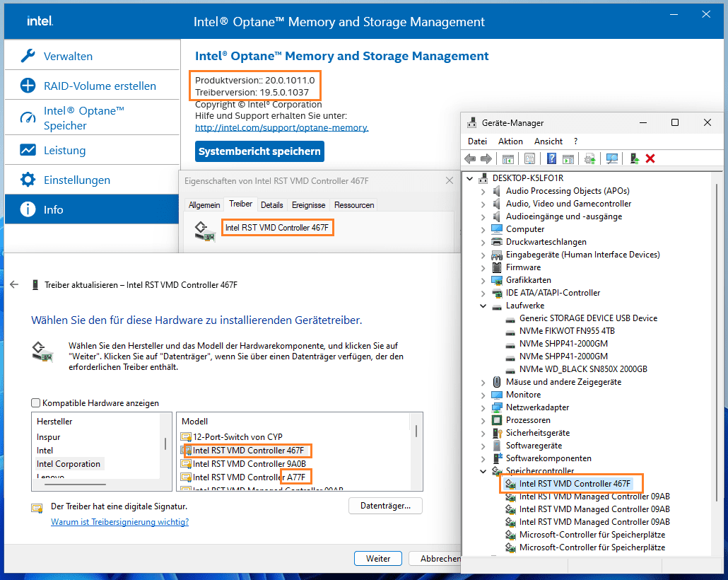728x580 pixels.
Task: Switch to the Allgemein tab
Action: 204,205
